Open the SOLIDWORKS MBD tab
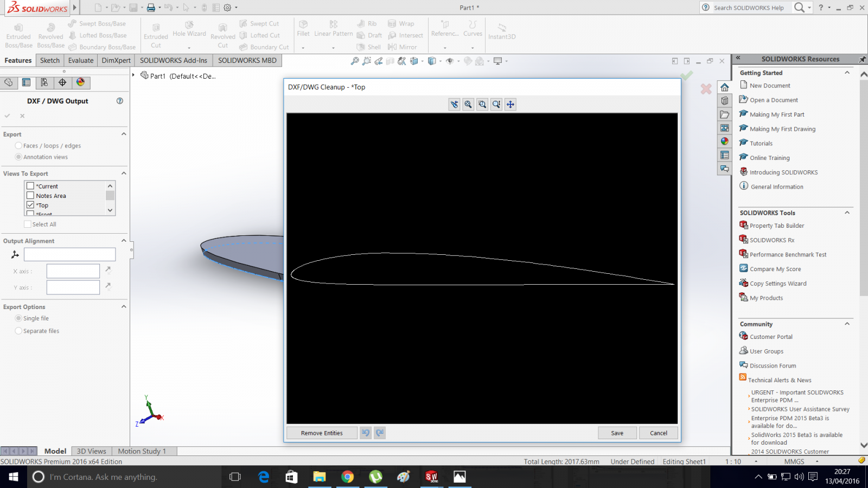Viewport: 868px width, 488px height. point(247,60)
